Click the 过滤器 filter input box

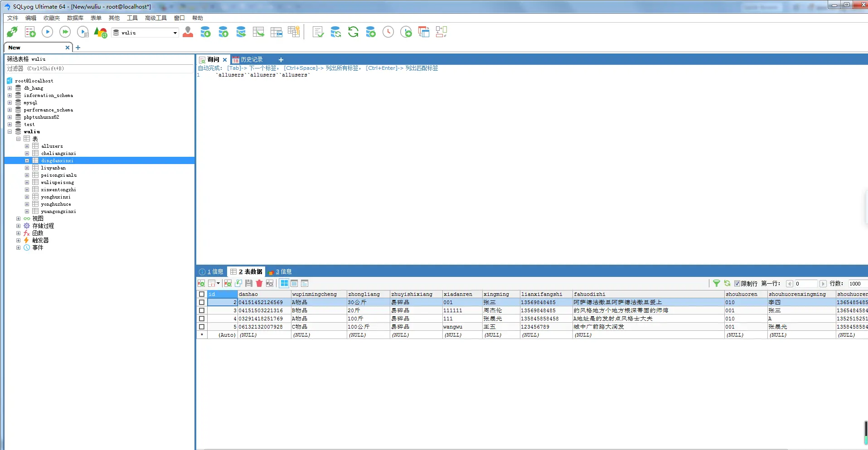[x=100, y=69]
